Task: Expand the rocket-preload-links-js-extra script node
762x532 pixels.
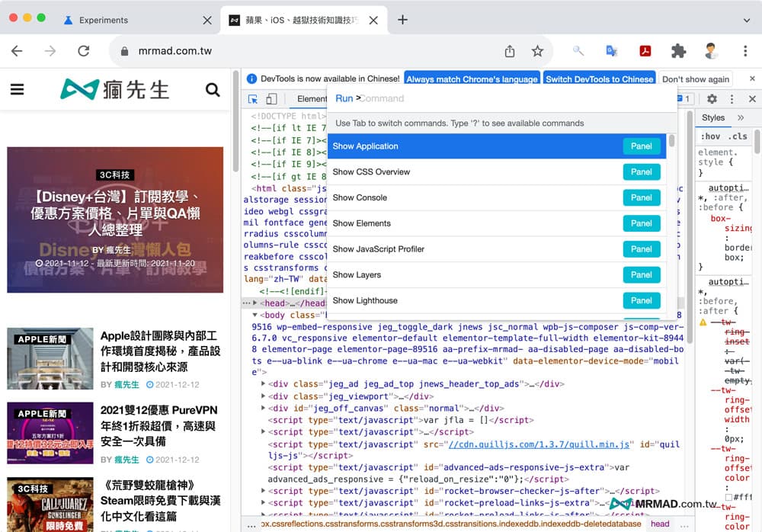Action: [264, 502]
